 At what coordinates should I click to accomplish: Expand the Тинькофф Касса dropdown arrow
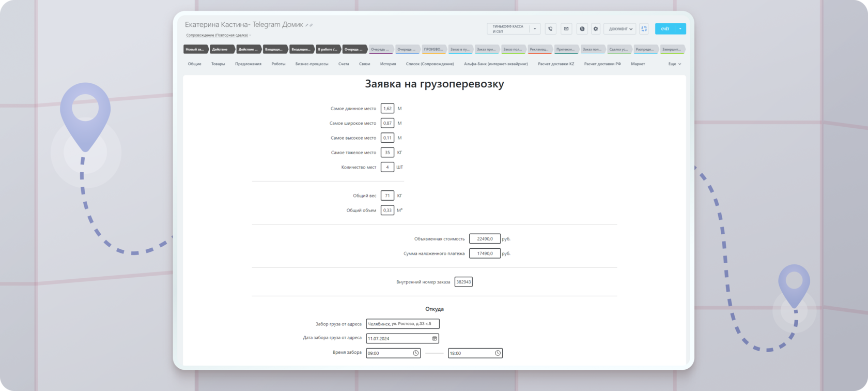point(535,29)
